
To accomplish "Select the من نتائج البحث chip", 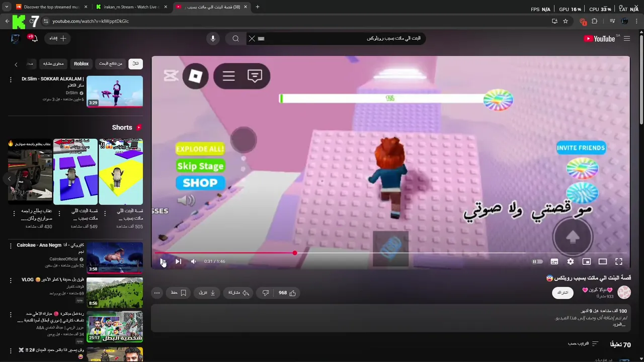I will click(x=110, y=64).
